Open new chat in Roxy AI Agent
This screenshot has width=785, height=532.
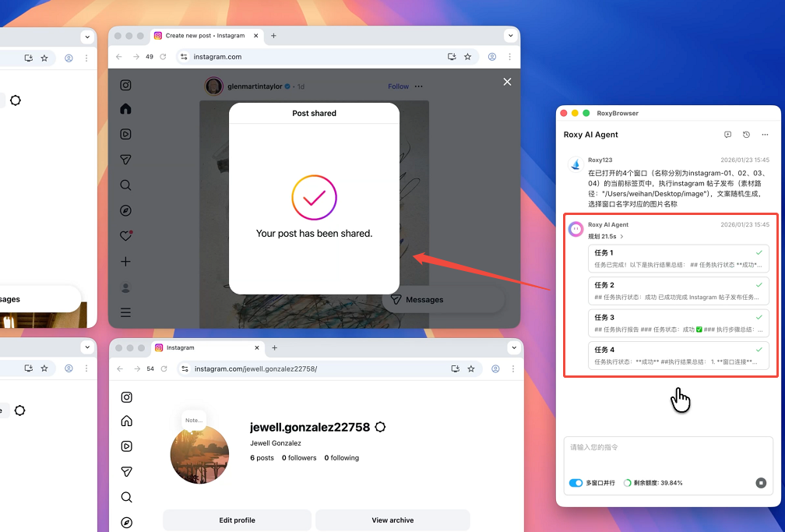pyautogui.click(x=727, y=135)
